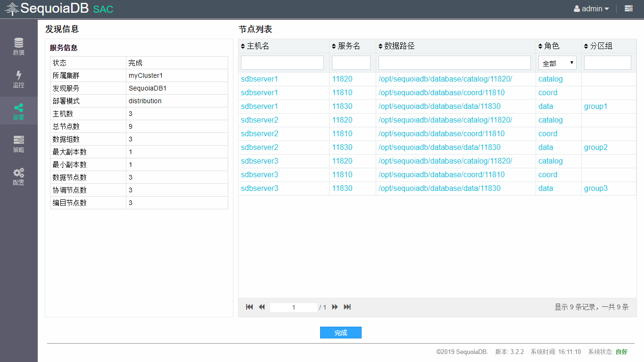
Task: Click 11830 service for sdbserver1
Action: point(342,107)
